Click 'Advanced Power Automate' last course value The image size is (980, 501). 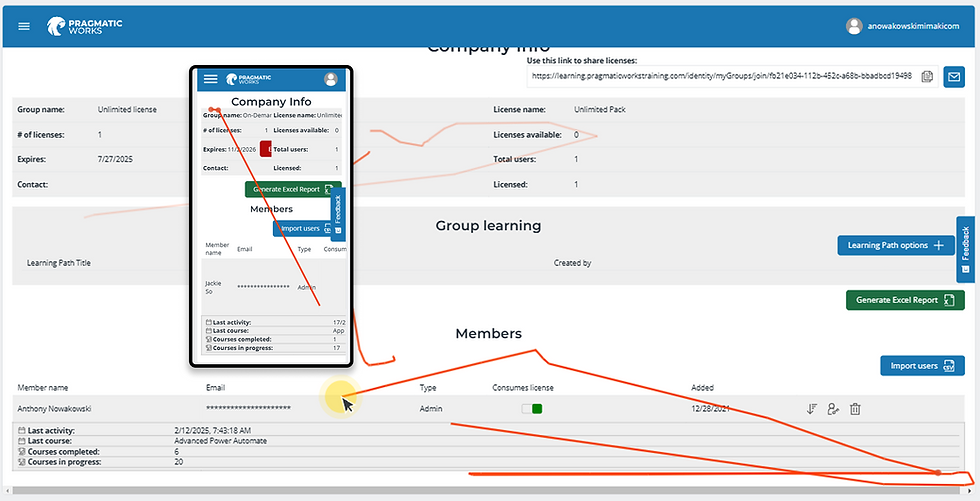tap(221, 440)
